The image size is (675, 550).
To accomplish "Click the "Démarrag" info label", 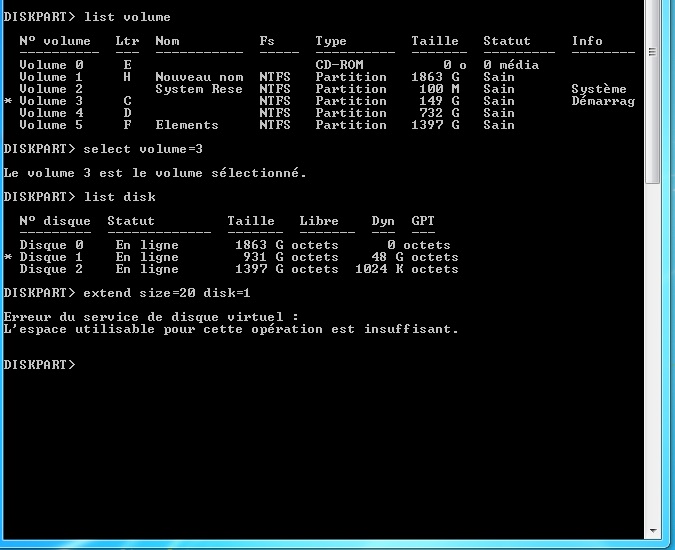I will tap(603, 101).
